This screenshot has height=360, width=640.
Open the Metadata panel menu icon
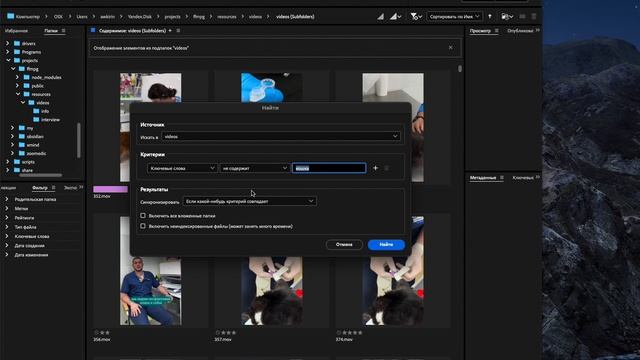pos(502,178)
